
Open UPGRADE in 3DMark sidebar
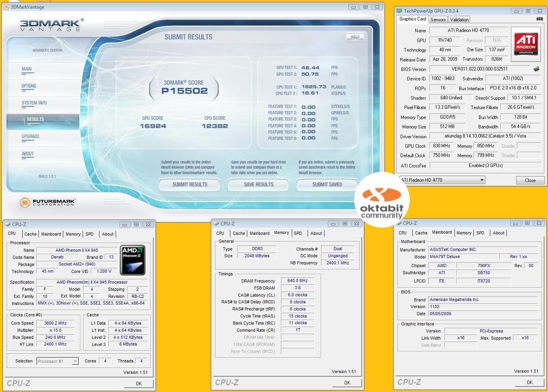tap(31, 136)
